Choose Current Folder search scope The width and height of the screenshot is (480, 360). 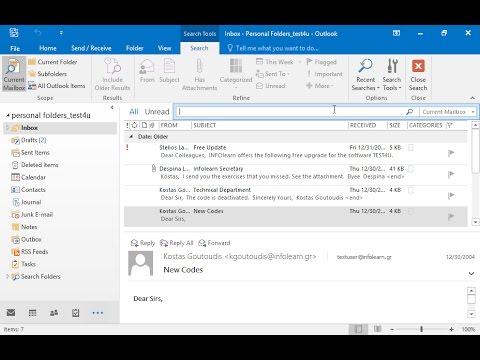(x=53, y=62)
